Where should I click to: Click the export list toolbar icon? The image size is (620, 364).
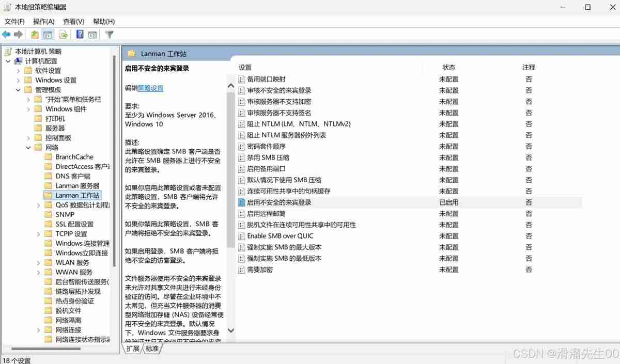pyautogui.click(x=63, y=34)
